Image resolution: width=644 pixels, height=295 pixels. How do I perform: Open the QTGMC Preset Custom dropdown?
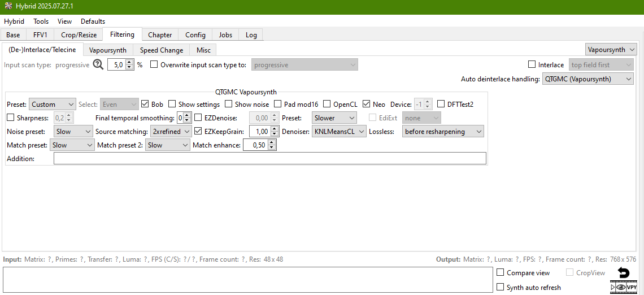point(52,105)
